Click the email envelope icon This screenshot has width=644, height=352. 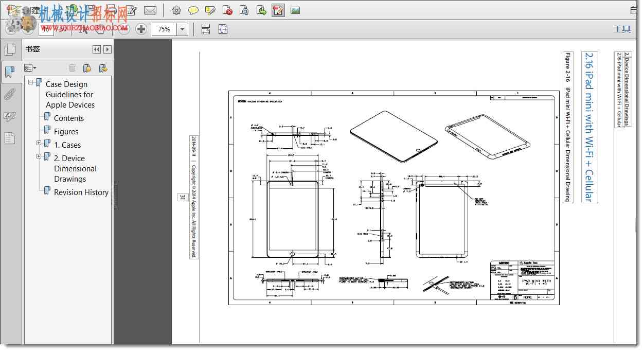pos(150,10)
